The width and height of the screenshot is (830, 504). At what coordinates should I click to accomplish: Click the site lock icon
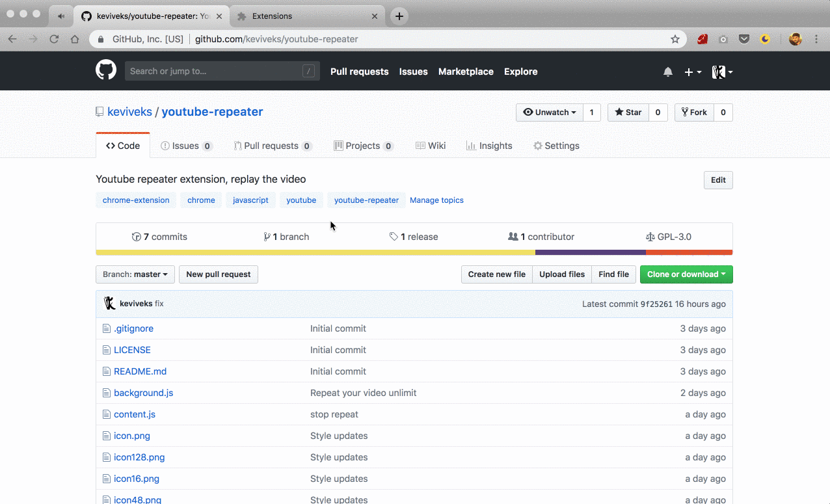coord(100,39)
